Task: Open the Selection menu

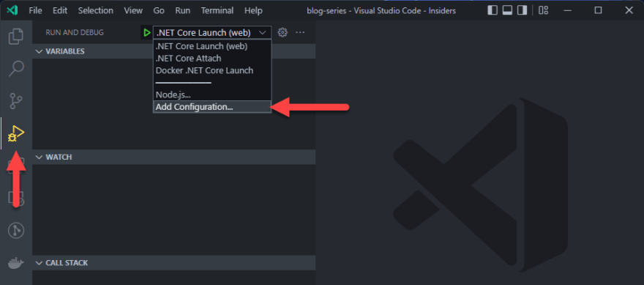Action: [x=95, y=11]
